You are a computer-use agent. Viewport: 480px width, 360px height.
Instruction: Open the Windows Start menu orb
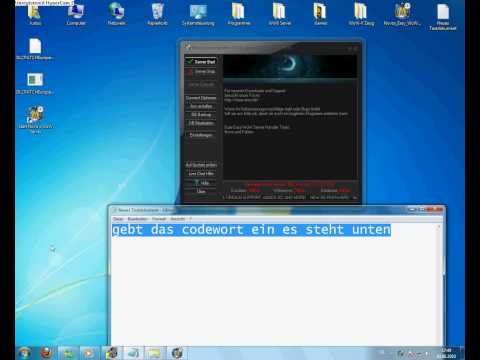(x=25, y=353)
